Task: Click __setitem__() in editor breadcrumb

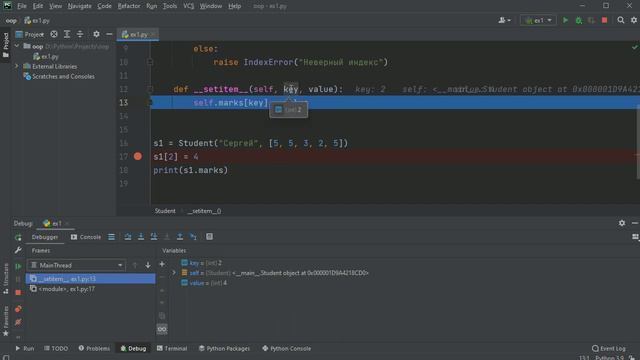Action: [204, 211]
